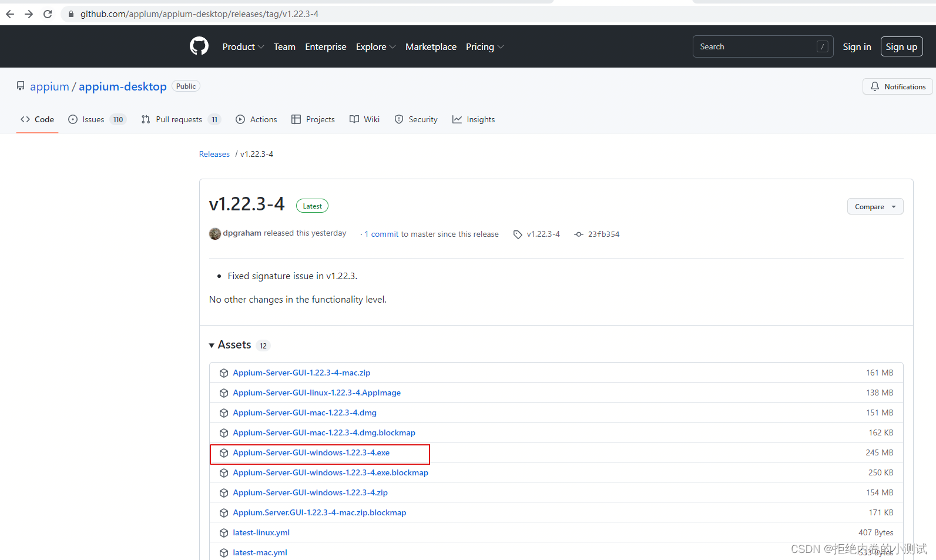Open the Insights tab

474,119
